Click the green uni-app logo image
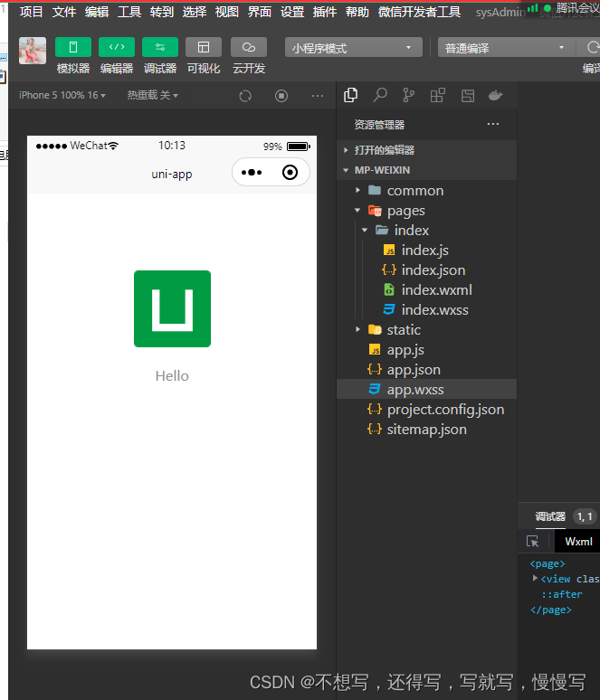 coord(173,308)
